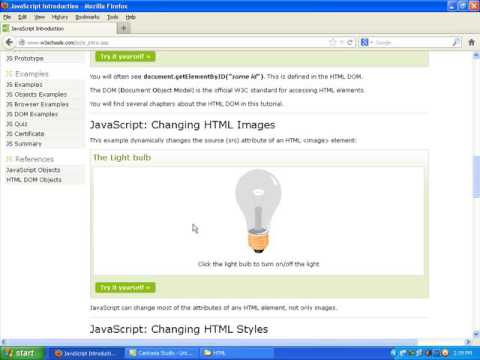The height and width of the screenshot is (360, 480).
Task: Click the site identity icon in address bar
Action: click(x=22, y=43)
